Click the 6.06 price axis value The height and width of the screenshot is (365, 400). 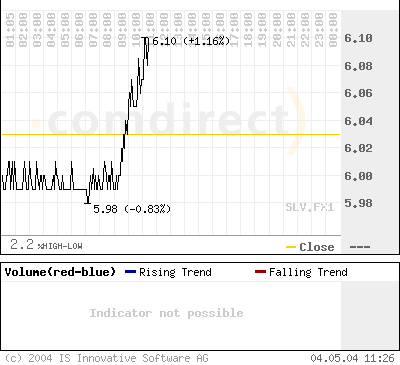pyautogui.click(x=358, y=93)
